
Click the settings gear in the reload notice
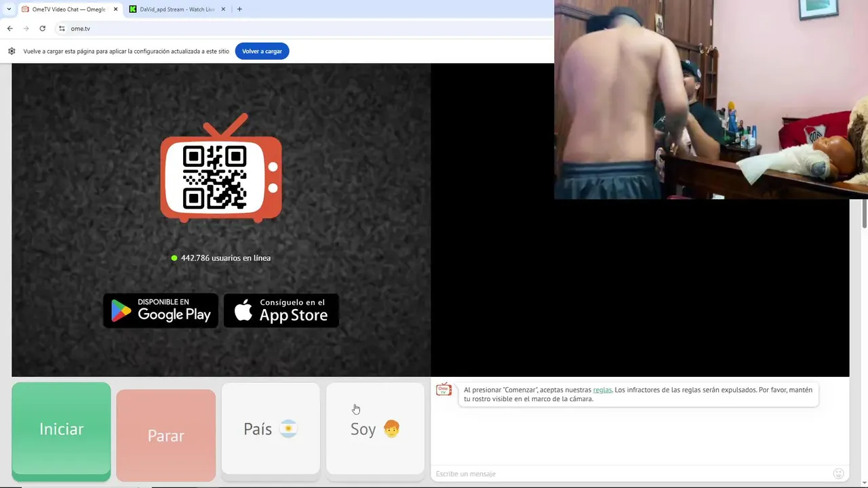pyautogui.click(x=12, y=51)
